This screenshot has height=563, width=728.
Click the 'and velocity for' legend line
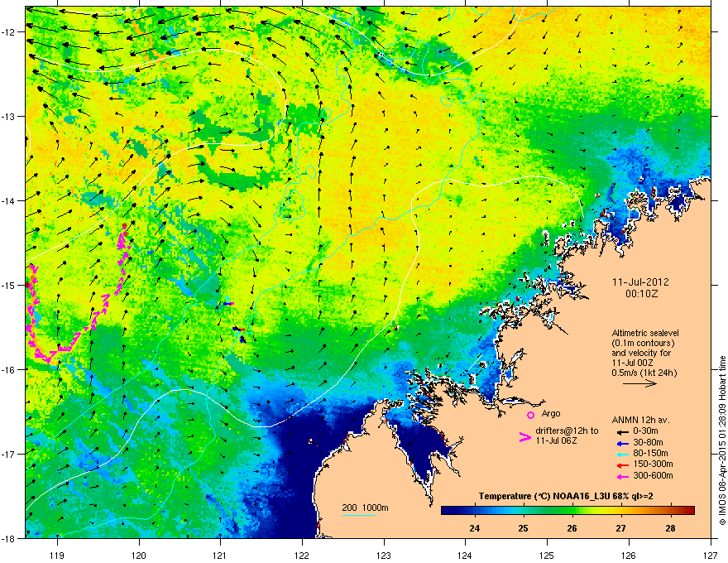coord(640,353)
